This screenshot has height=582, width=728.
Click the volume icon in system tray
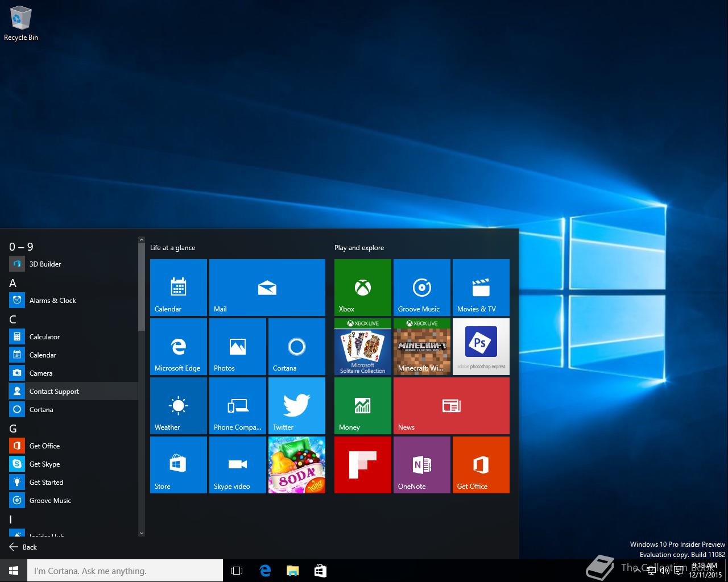tap(665, 571)
